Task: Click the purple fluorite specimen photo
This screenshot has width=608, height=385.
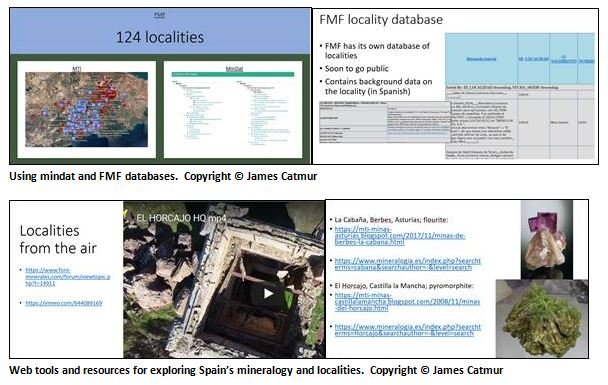Action: (546, 240)
